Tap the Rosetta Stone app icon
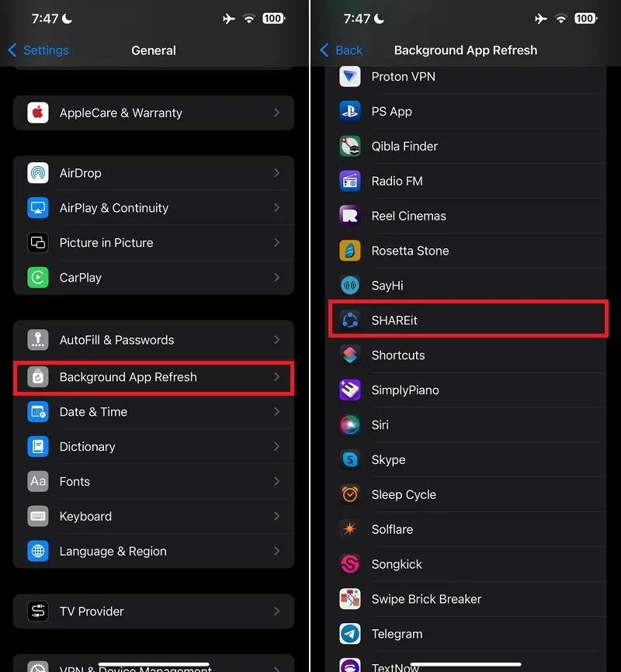The image size is (621, 672). [x=350, y=251]
